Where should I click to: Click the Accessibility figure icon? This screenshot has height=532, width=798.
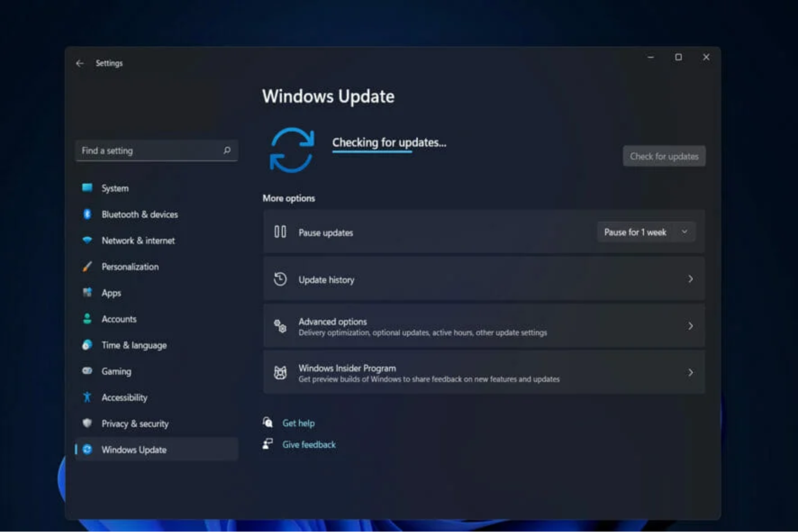(87, 397)
